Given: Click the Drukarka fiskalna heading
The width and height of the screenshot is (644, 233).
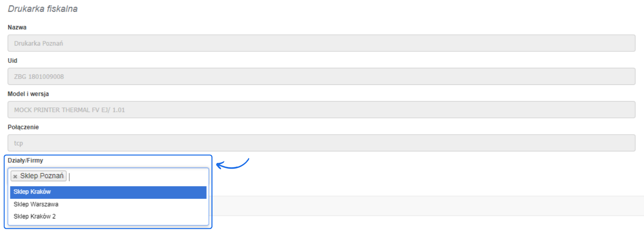Looking at the screenshot, I should click(x=43, y=9).
